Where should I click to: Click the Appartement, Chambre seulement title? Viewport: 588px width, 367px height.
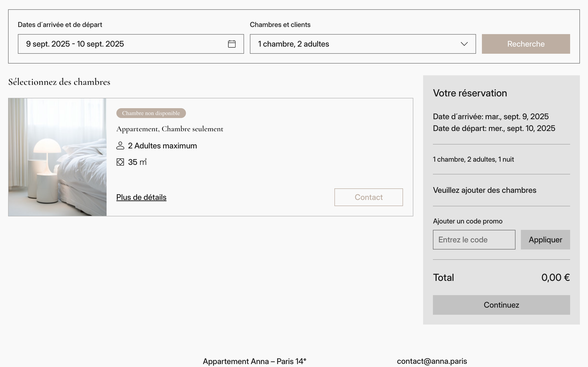[170, 129]
